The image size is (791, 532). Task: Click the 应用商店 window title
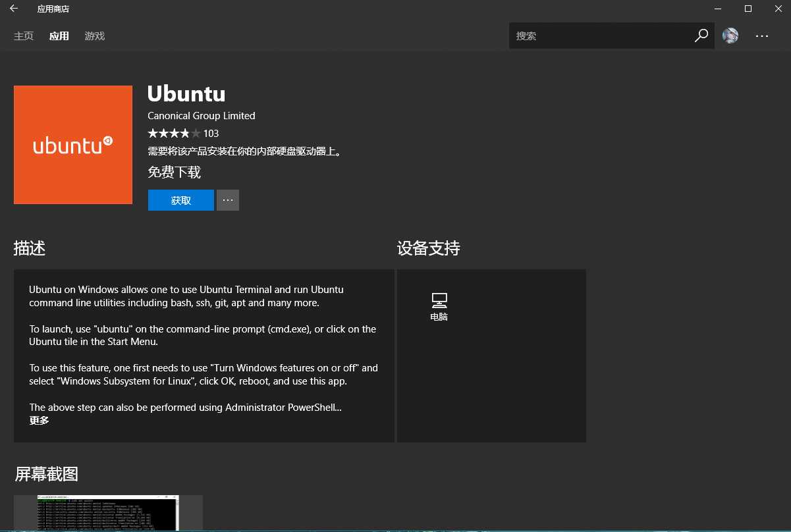(x=53, y=9)
